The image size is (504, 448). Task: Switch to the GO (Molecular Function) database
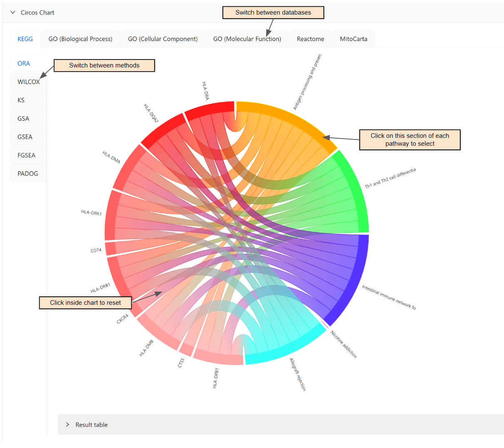(x=247, y=38)
